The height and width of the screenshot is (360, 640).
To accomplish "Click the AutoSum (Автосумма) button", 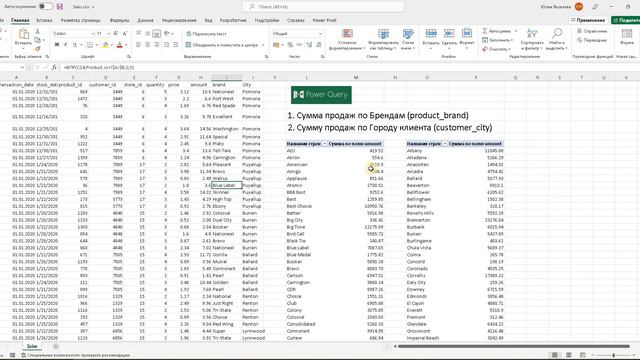I will tap(496, 31).
